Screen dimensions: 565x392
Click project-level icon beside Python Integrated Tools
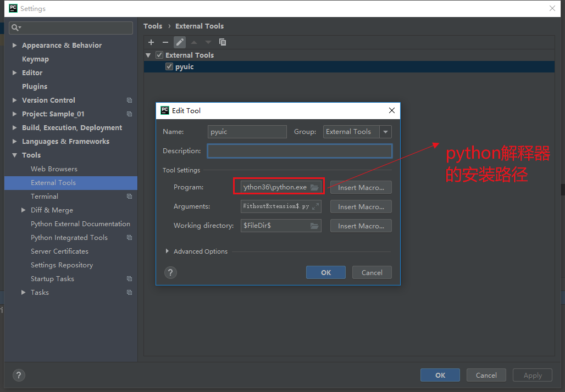tap(129, 238)
